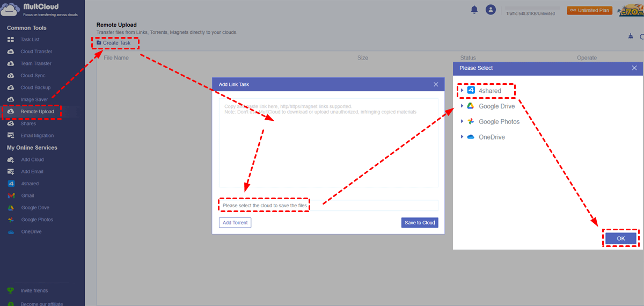
Task: Click 4shared icon in Please Select dialog
Action: (471, 91)
